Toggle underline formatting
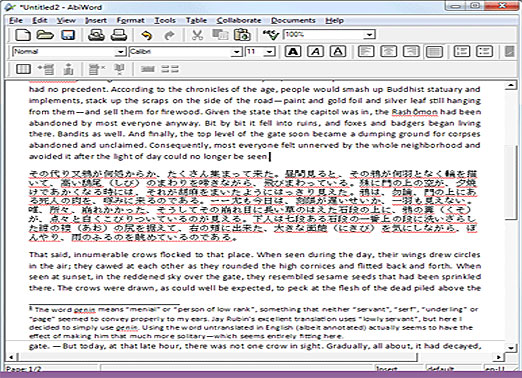 click(x=338, y=51)
